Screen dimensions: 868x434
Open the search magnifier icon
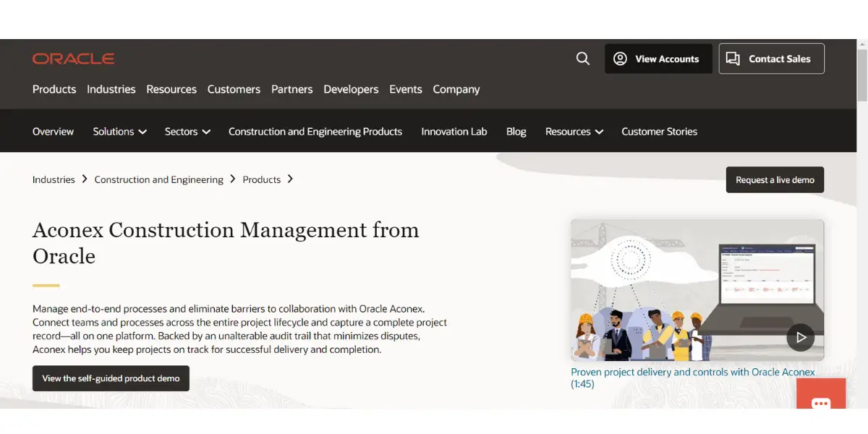click(583, 59)
